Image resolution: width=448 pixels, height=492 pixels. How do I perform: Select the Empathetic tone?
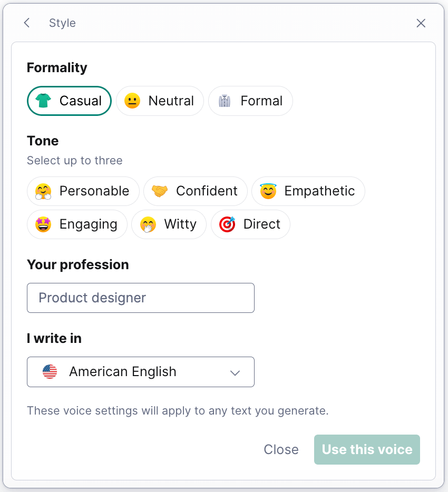tap(308, 191)
